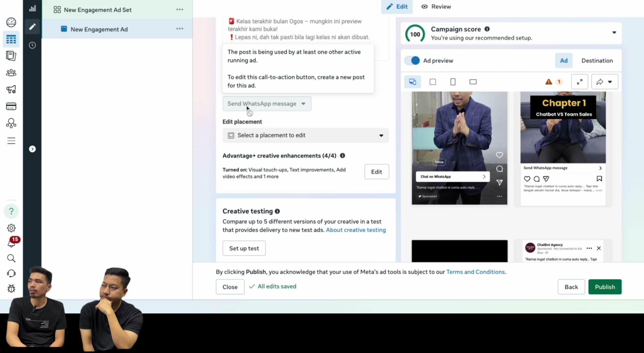The height and width of the screenshot is (353, 644).
Task: Switch to Destination preview tab
Action: coord(597,60)
